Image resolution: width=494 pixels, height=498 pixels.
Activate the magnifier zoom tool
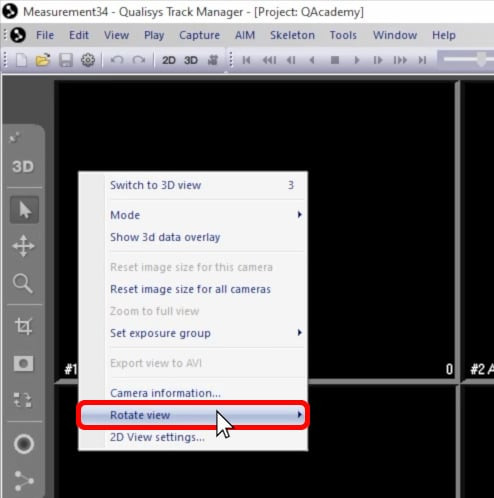click(x=23, y=284)
